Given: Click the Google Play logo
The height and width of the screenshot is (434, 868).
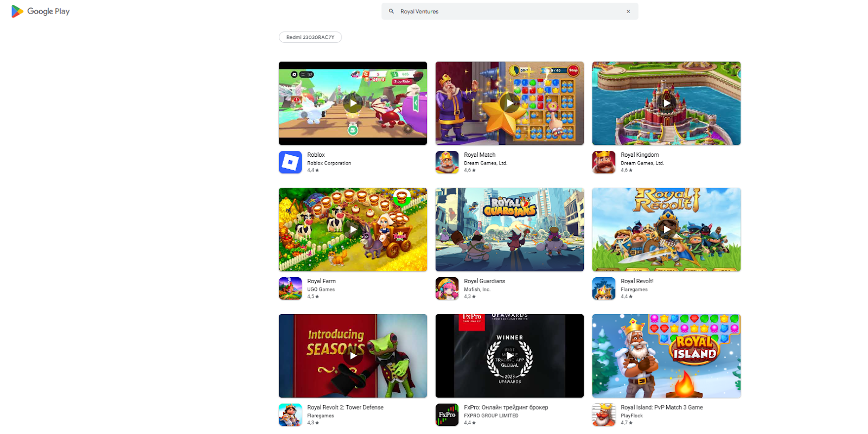Looking at the screenshot, I should 41,11.
